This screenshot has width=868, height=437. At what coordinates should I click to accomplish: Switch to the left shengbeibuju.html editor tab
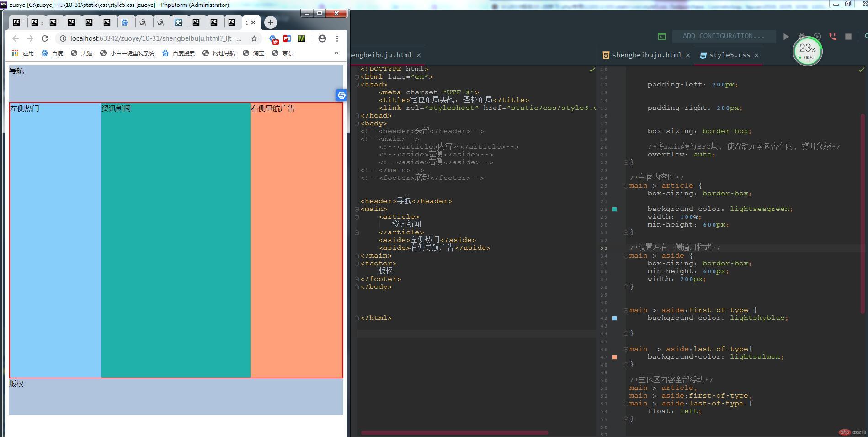[x=382, y=55]
